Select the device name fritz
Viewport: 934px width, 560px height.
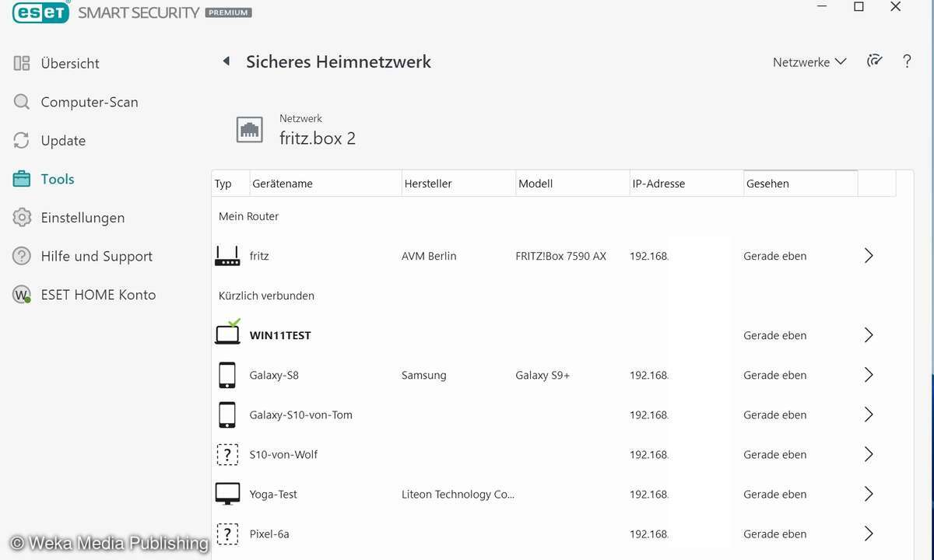[259, 256]
